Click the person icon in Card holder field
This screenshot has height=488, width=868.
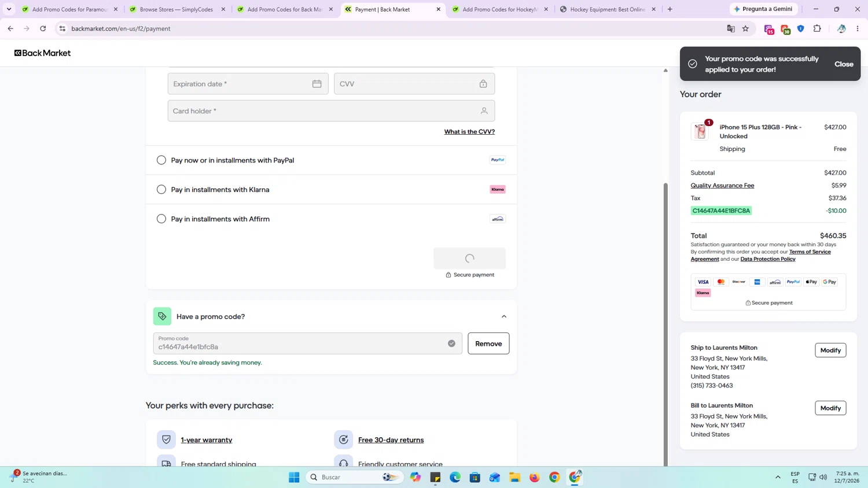click(x=484, y=111)
